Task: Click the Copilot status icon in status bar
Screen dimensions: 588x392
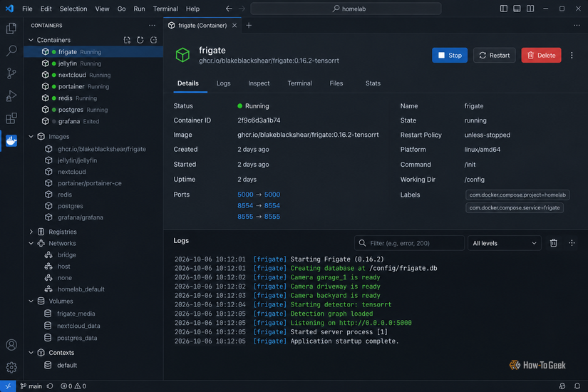Action: coord(562,386)
